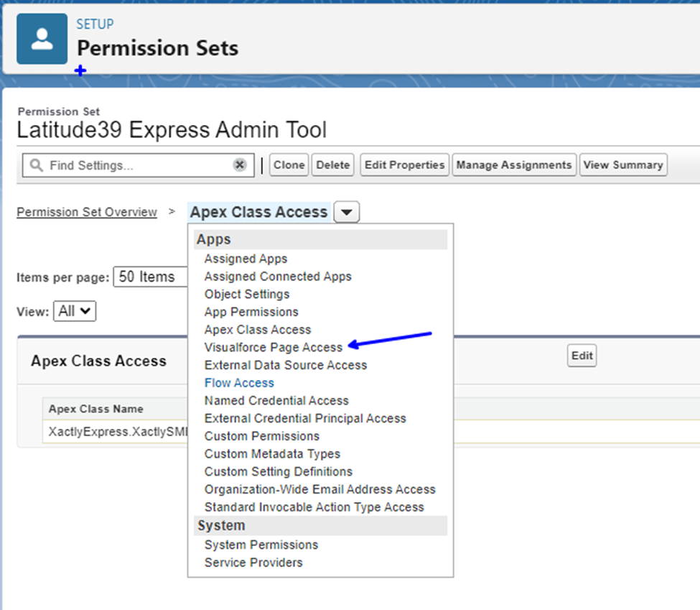Click Manage Assignments button
700x610 pixels.
pos(514,165)
